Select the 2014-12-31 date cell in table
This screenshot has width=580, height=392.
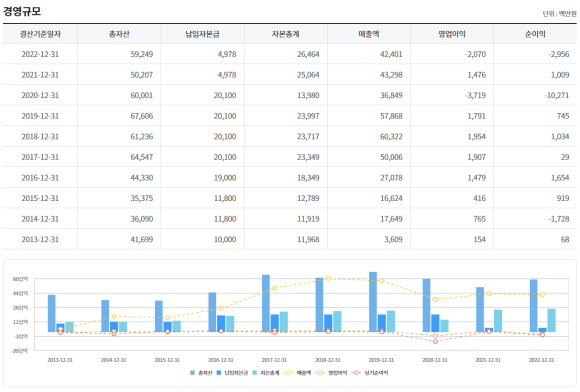tap(40, 219)
